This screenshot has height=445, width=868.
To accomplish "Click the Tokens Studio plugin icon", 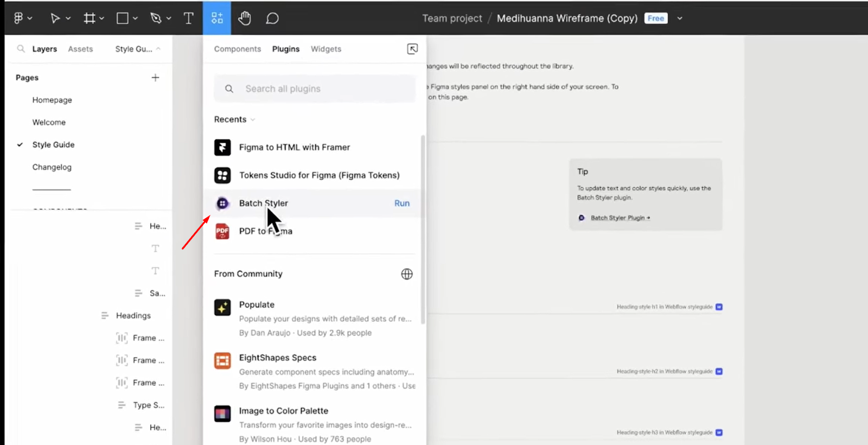I will [x=222, y=175].
